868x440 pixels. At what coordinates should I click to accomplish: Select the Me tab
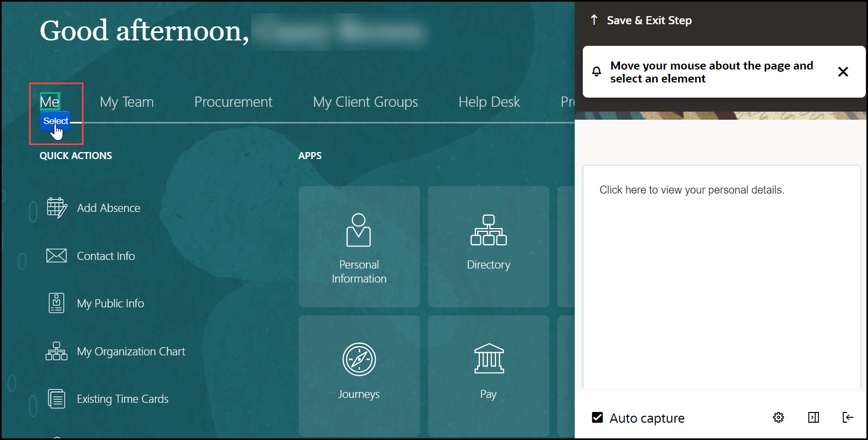[x=50, y=101]
